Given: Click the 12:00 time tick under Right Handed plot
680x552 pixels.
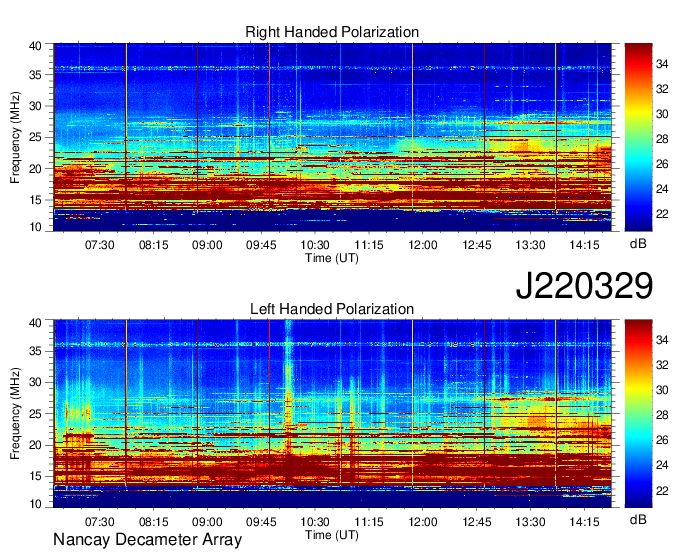Looking at the screenshot, I should (423, 245).
